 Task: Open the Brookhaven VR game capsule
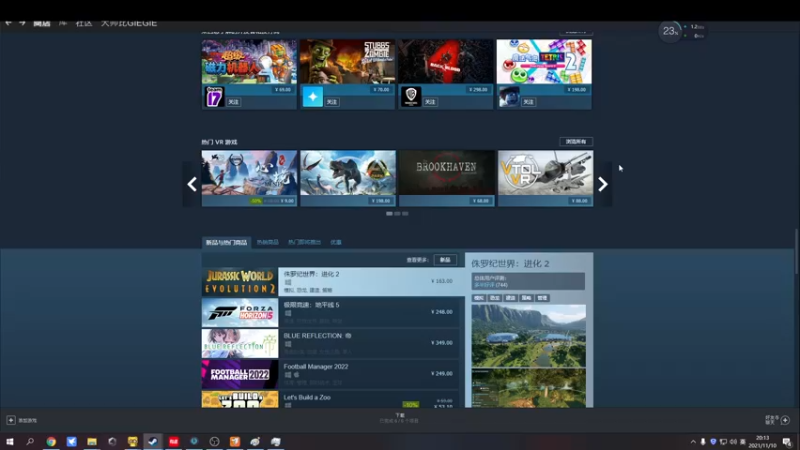point(446,178)
